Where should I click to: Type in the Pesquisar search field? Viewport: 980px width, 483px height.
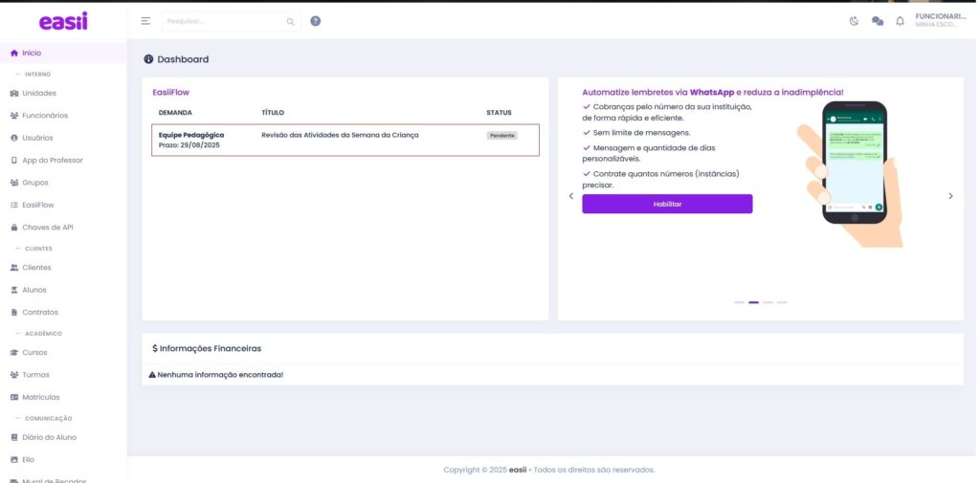(x=222, y=21)
